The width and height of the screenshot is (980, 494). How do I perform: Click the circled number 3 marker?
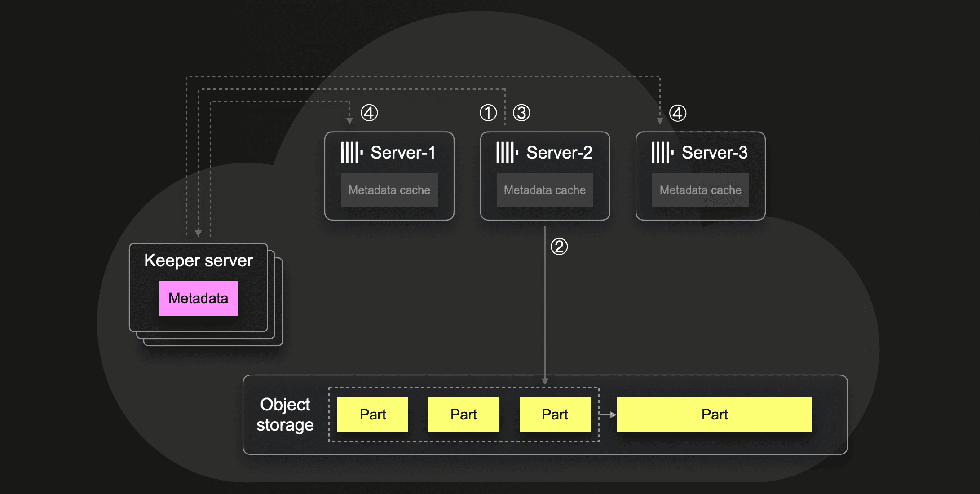click(521, 113)
